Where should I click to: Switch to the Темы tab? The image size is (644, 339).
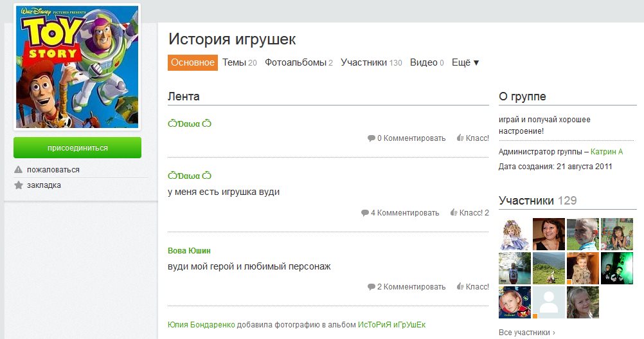(240, 62)
